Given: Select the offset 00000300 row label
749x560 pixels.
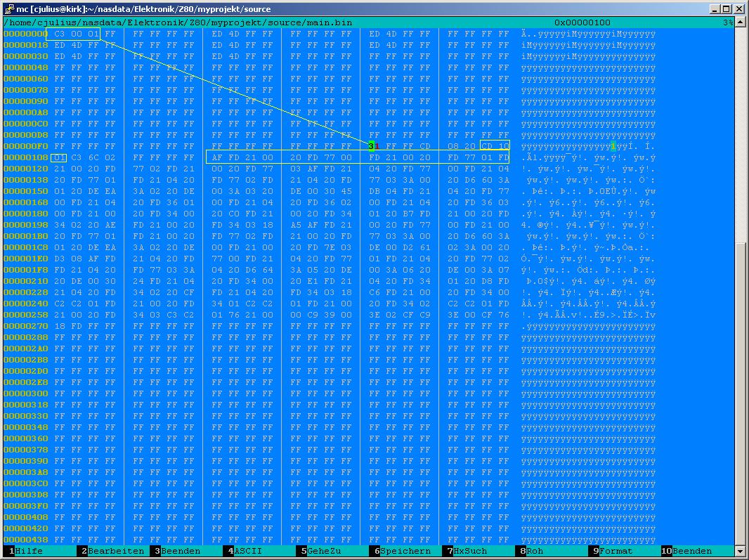Looking at the screenshot, I should coord(26,393).
